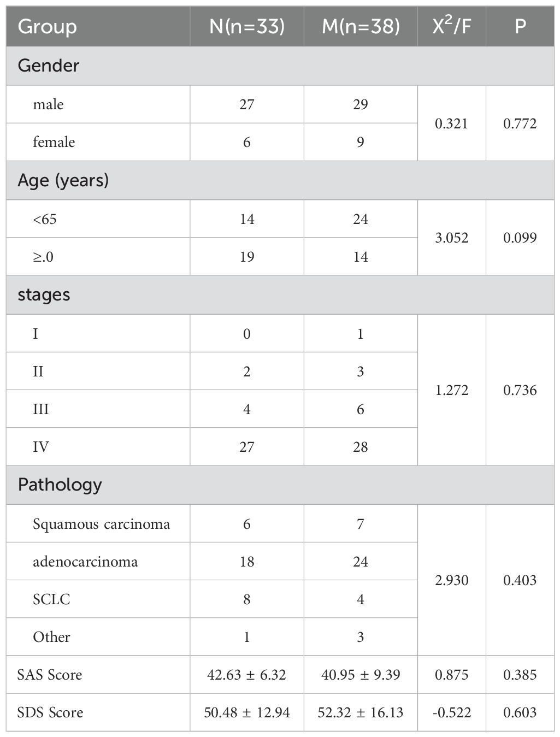
Task: Click the Age (years) section row
Action: [x=63, y=180]
